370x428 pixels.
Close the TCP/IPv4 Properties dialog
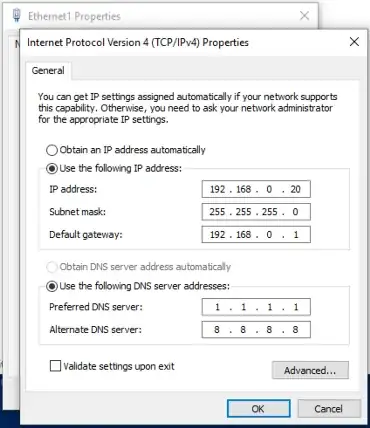pyautogui.click(x=354, y=42)
